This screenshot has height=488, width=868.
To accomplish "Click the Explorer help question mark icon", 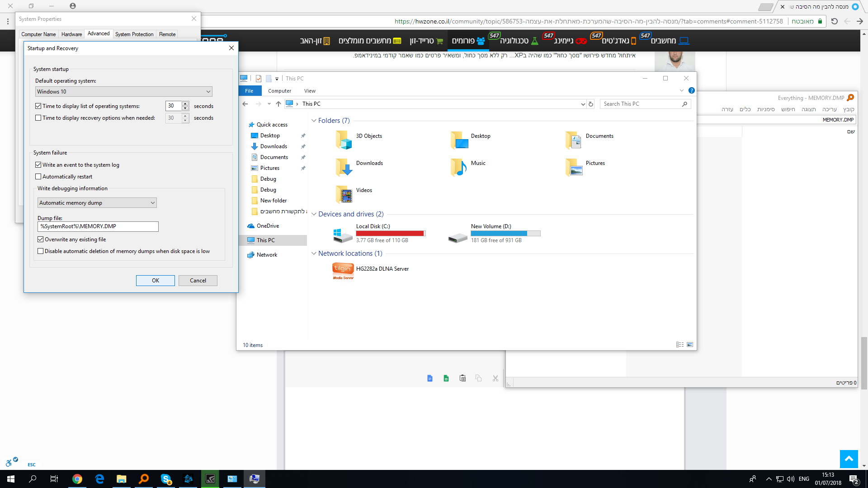I will (691, 91).
